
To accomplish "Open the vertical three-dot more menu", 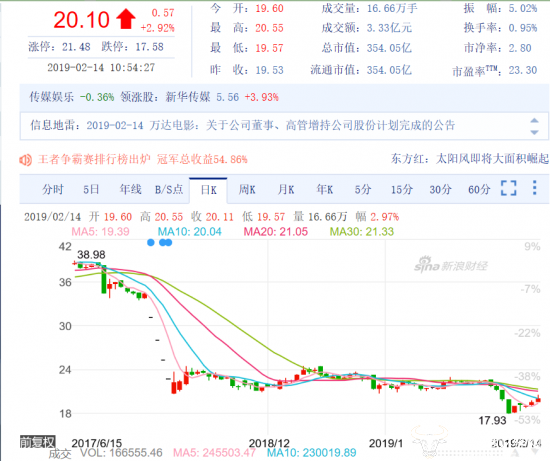I will tap(534, 188).
